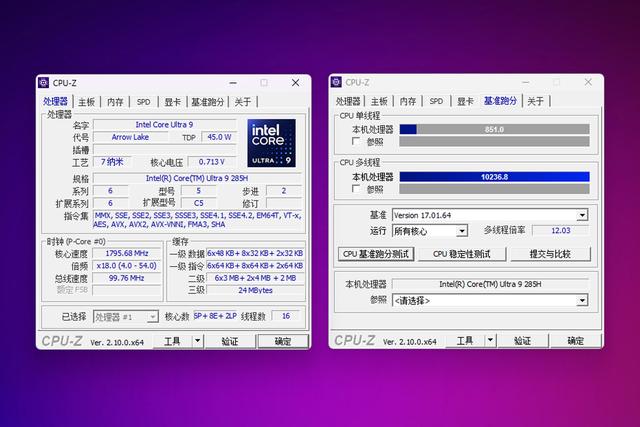Open the 已选择 处理器 #1 dropdown

tap(153, 317)
